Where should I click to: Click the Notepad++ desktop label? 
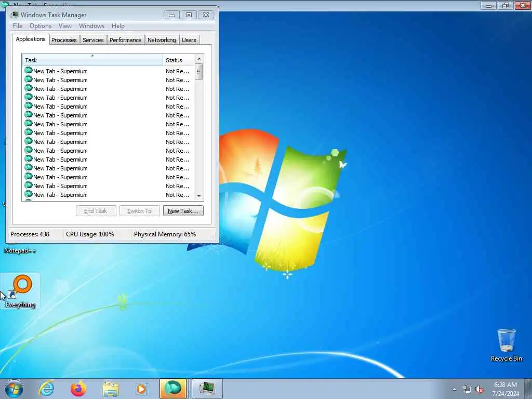20,250
